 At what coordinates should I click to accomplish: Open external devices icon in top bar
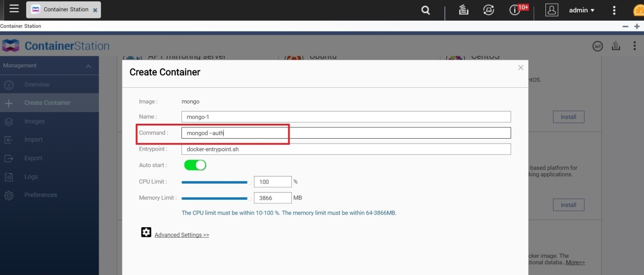point(489,10)
